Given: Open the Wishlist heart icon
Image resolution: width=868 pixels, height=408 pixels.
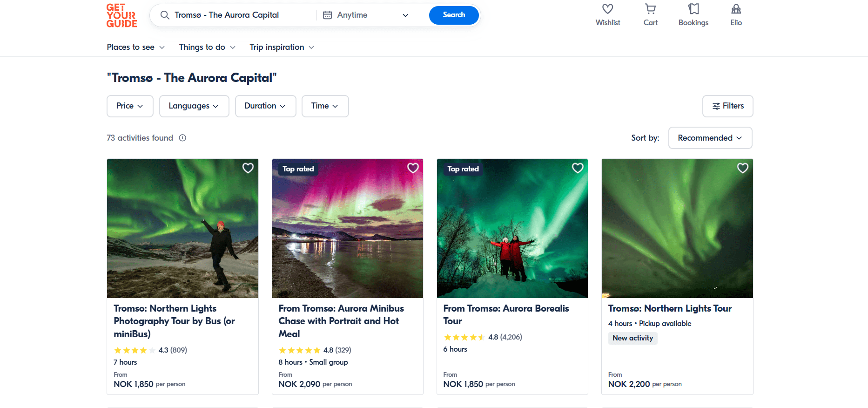Looking at the screenshot, I should coord(607,9).
